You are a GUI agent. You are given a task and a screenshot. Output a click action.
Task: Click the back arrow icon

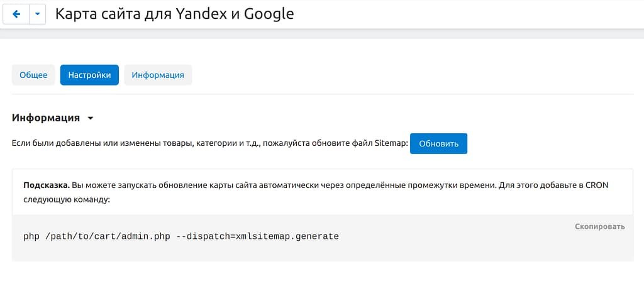click(x=16, y=14)
